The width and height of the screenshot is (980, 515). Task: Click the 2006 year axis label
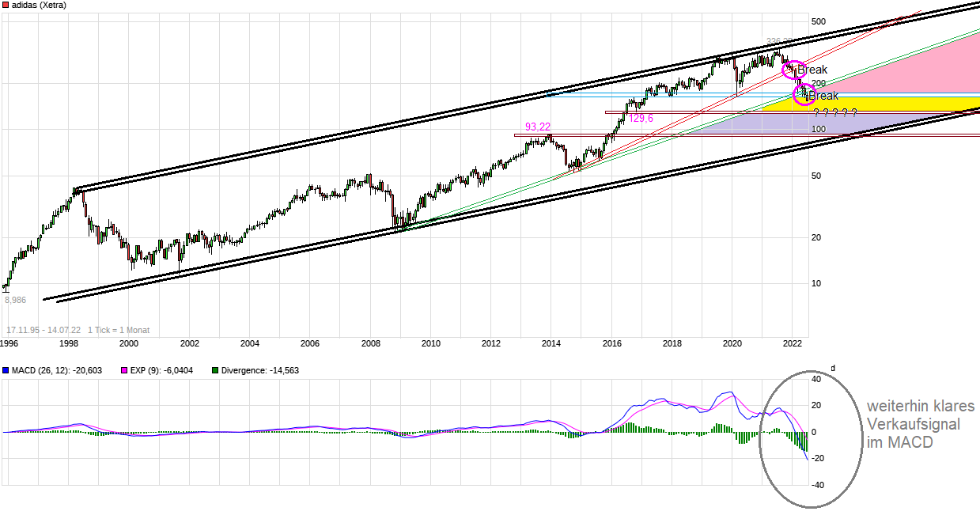tap(310, 344)
